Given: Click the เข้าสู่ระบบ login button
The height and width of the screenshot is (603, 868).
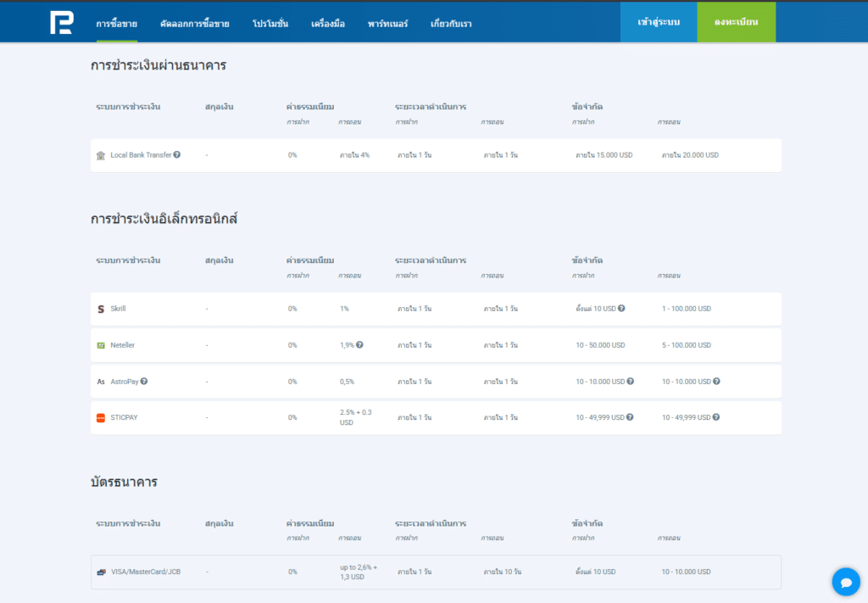Looking at the screenshot, I should [658, 22].
